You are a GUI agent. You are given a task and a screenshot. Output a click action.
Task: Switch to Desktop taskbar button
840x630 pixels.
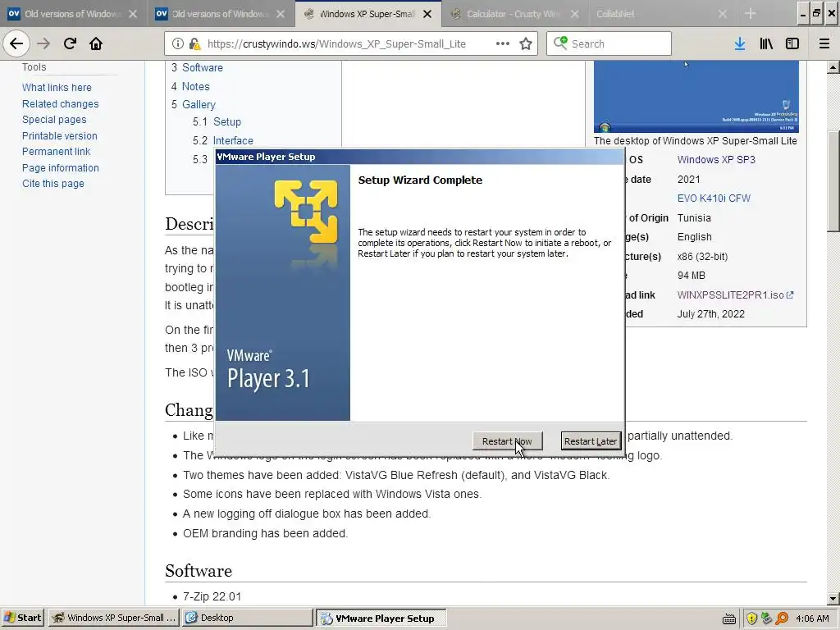248,618
